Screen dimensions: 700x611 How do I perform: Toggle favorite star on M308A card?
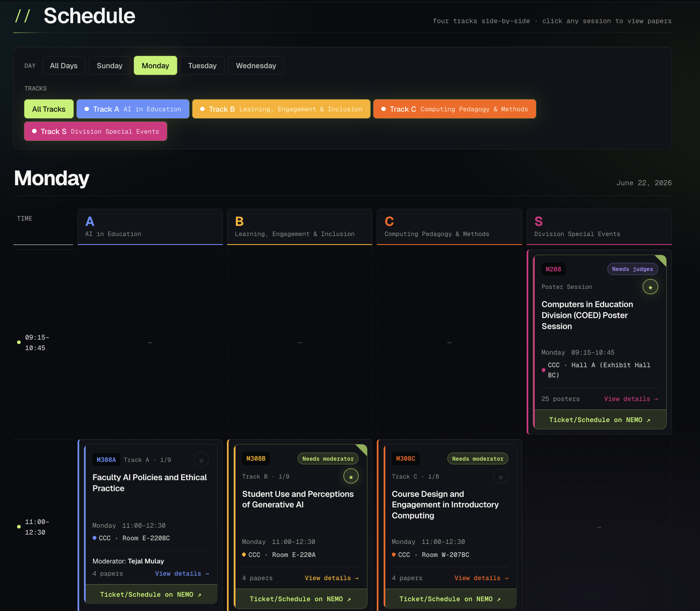tap(201, 460)
